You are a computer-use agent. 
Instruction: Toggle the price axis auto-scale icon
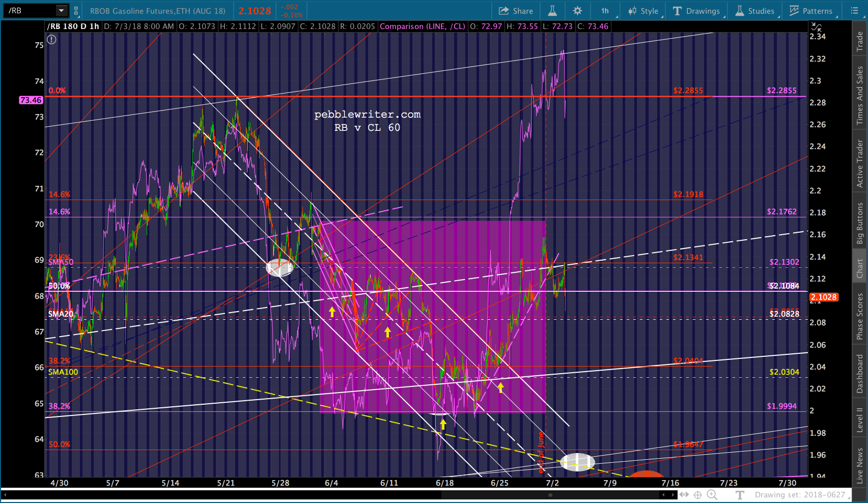point(816,26)
